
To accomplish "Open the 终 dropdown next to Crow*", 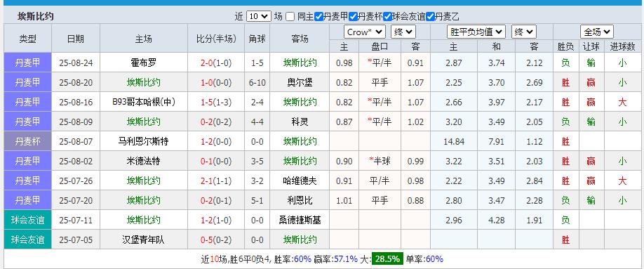I will [x=403, y=32].
